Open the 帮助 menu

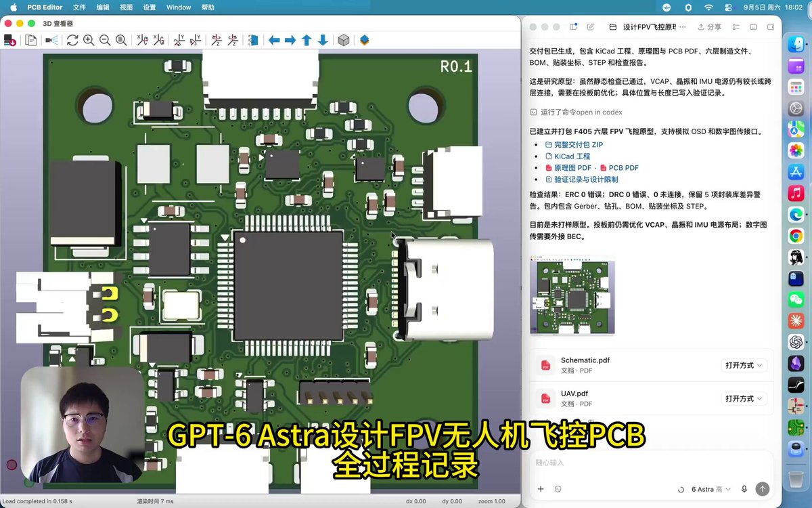(208, 7)
